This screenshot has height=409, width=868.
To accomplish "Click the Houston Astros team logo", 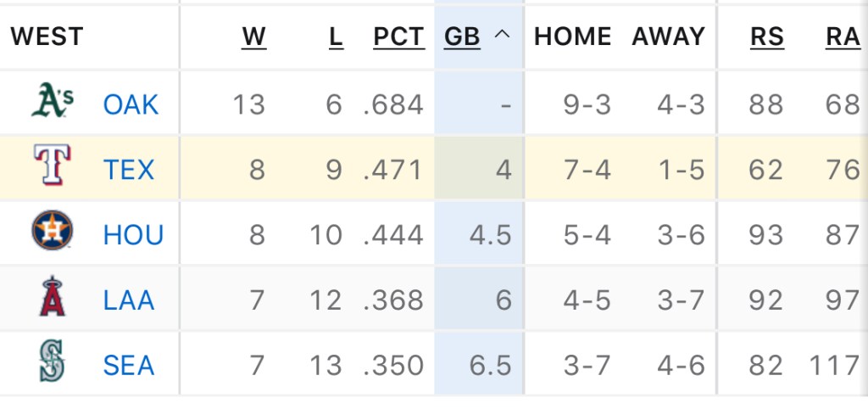I will pyautogui.click(x=53, y=233).
